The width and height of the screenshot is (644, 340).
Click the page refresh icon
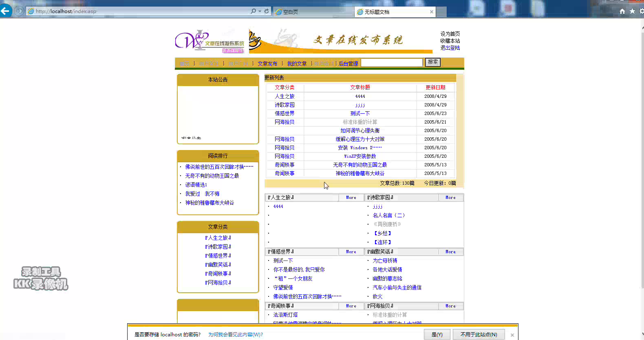click(267, 11)
